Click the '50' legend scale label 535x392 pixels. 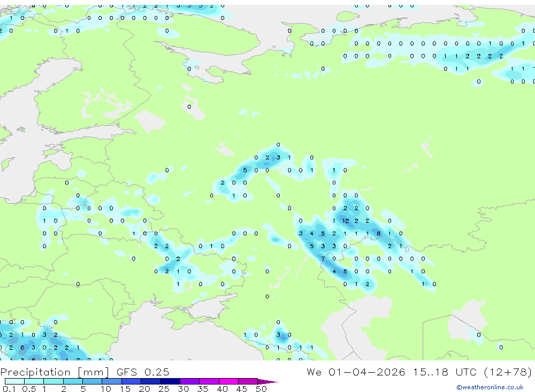[x=261, y=389]
